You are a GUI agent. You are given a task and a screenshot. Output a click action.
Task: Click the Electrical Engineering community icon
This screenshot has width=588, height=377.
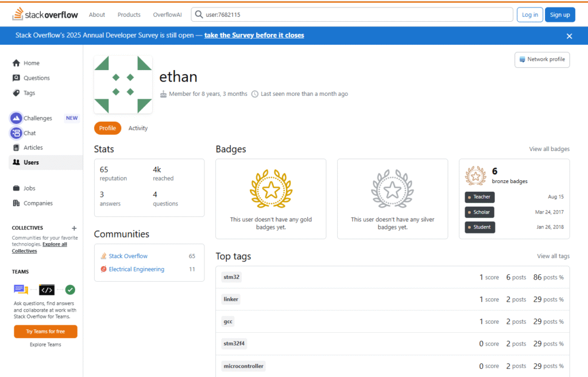(103, 269)
